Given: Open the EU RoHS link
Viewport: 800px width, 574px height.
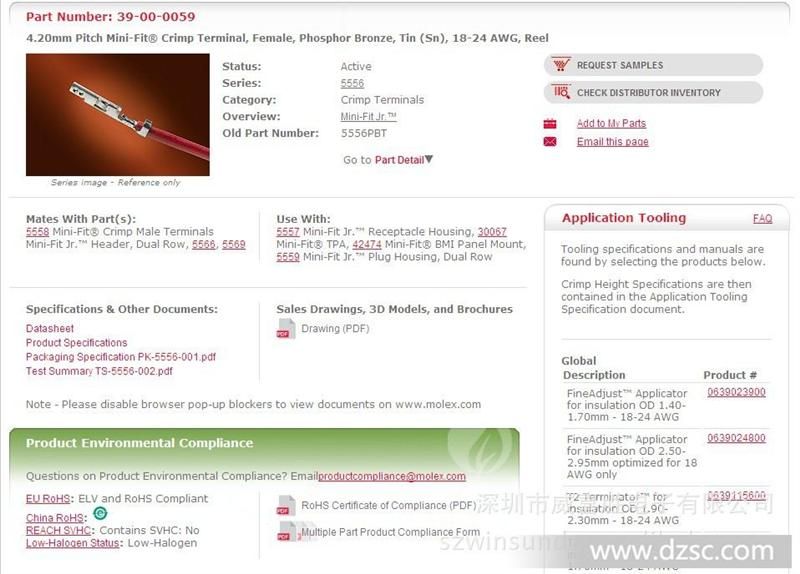Looking at the screenshot, I should pos(48,499).
